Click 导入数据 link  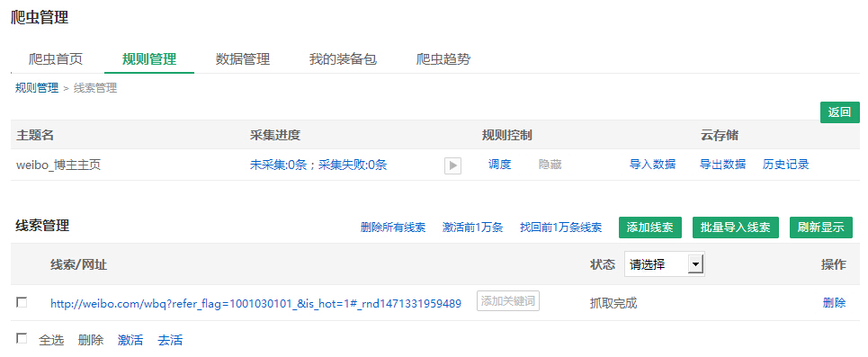(x=652, y=165)
